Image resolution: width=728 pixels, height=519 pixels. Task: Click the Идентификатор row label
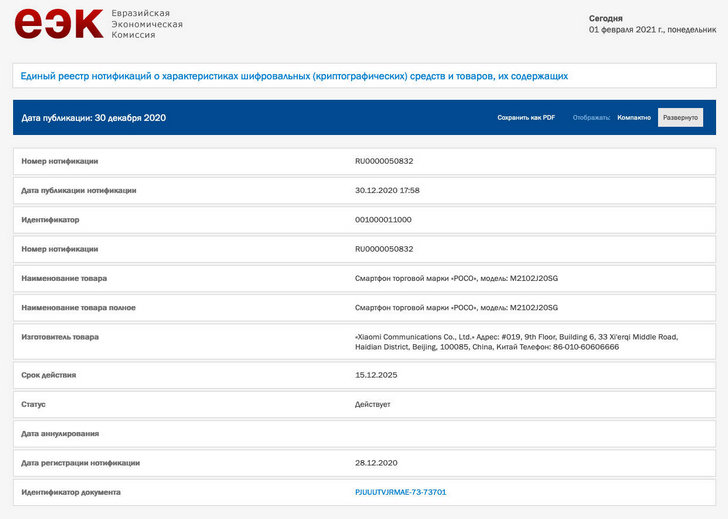click(x=50, y=220)
